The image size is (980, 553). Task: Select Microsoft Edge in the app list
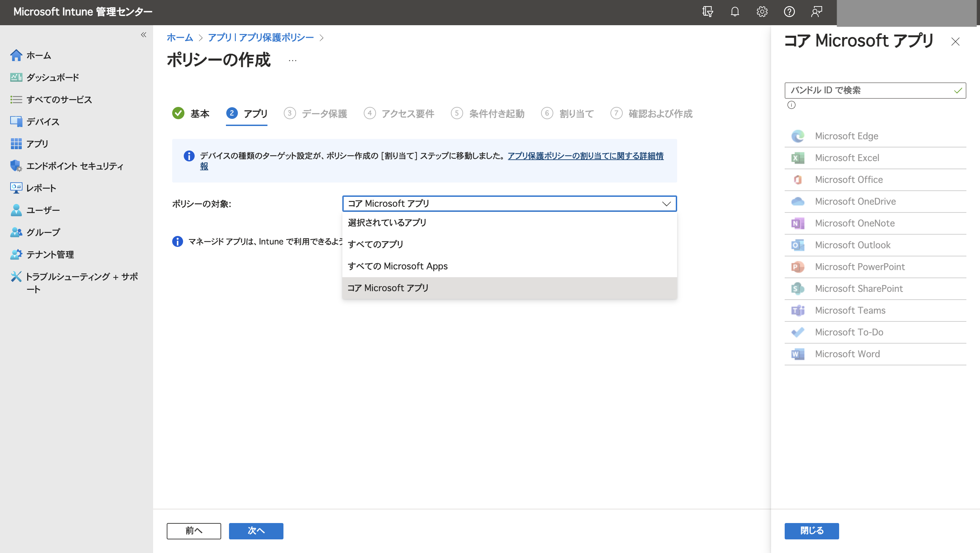click(x=875, y=136)
